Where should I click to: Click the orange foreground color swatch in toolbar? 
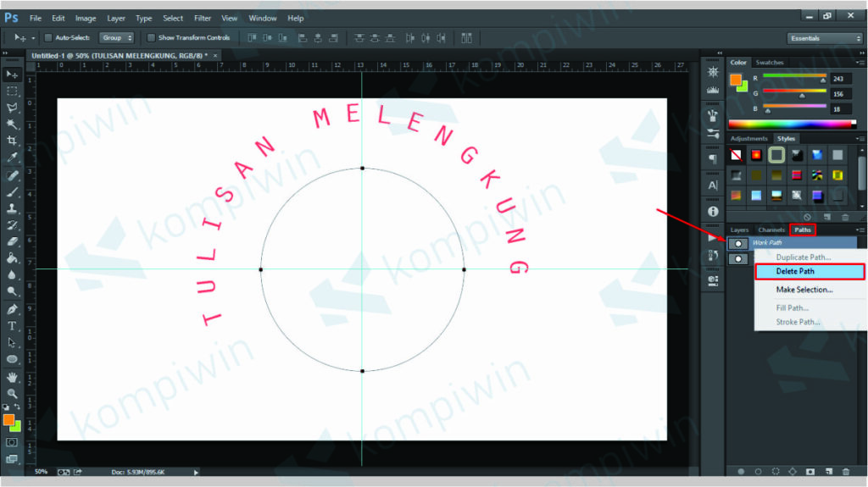pyautogui.click(x=8, y=419)
